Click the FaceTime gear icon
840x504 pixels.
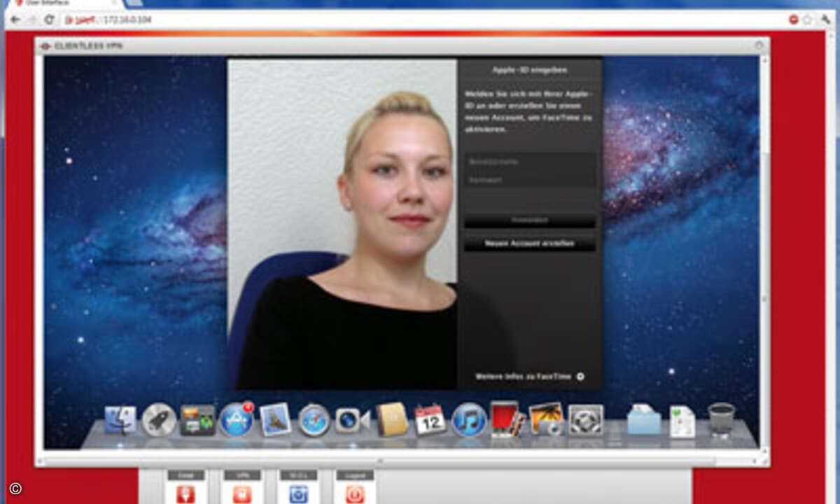pos(580,377)
